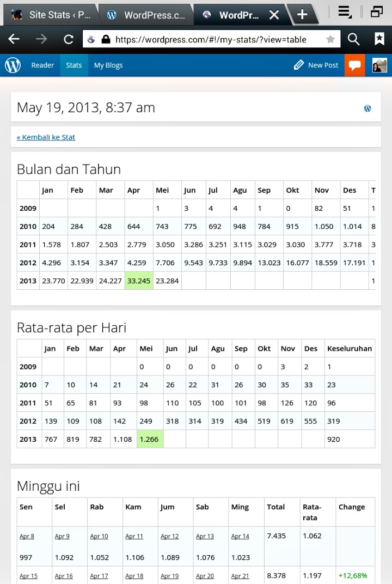Click the WordPress logo in the blue navbar
This screenshot has height=584, width=392.
pos(13,65)
